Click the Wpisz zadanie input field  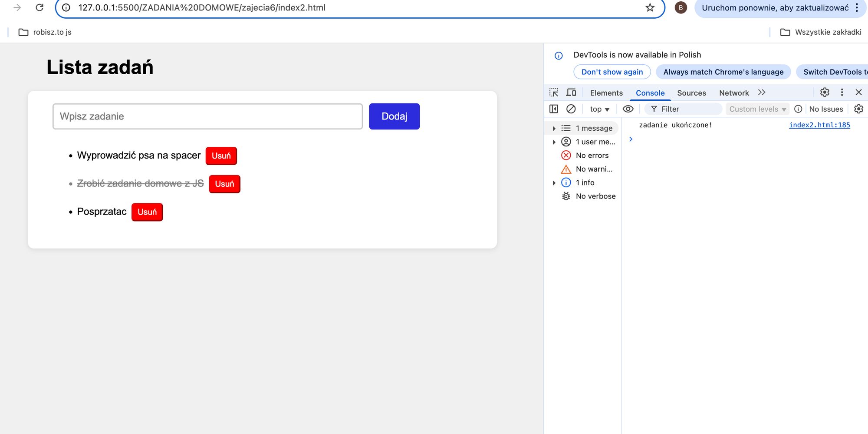tap(207, 116)
